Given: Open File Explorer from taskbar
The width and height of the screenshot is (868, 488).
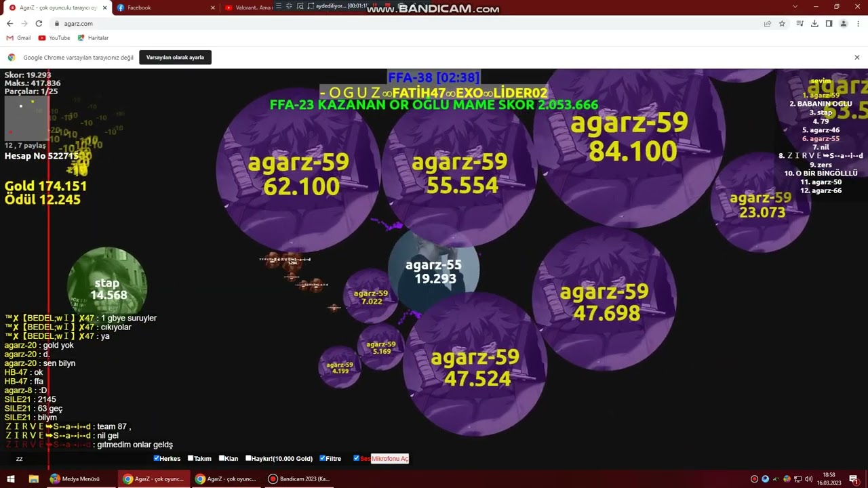Looking at the screenshot, I should 33,479.
